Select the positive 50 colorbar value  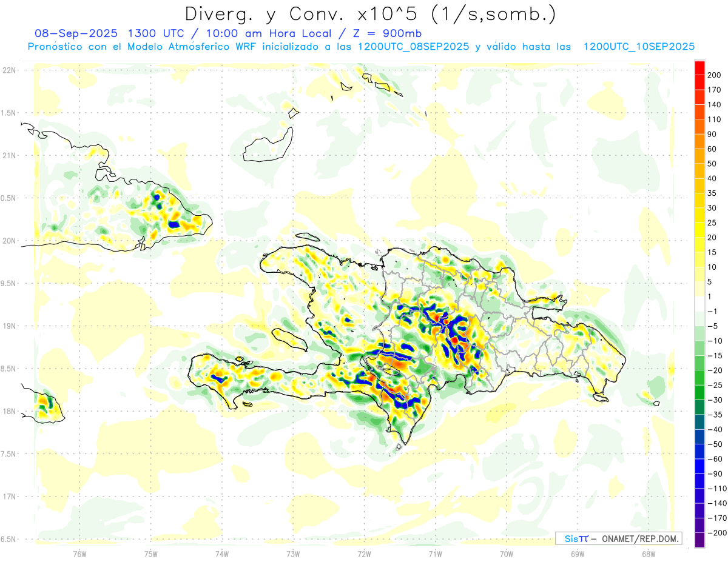[x=712, y=164]
